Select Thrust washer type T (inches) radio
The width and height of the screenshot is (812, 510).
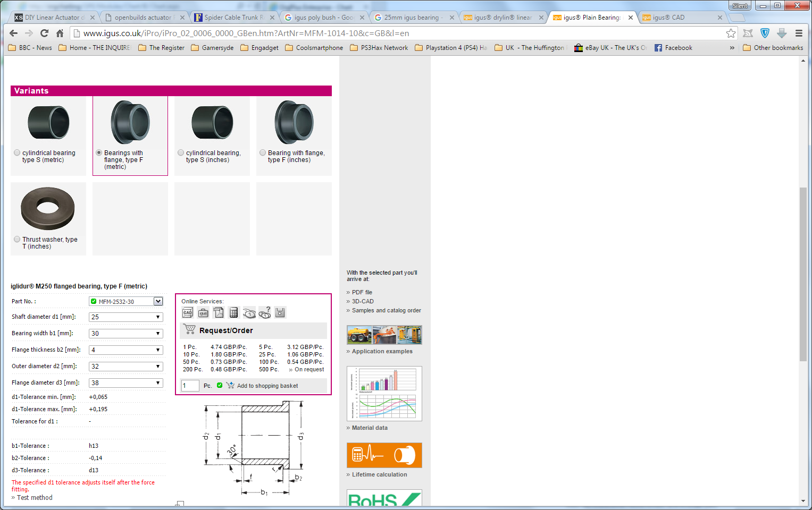pyautogui.click(x=17, y=239)
